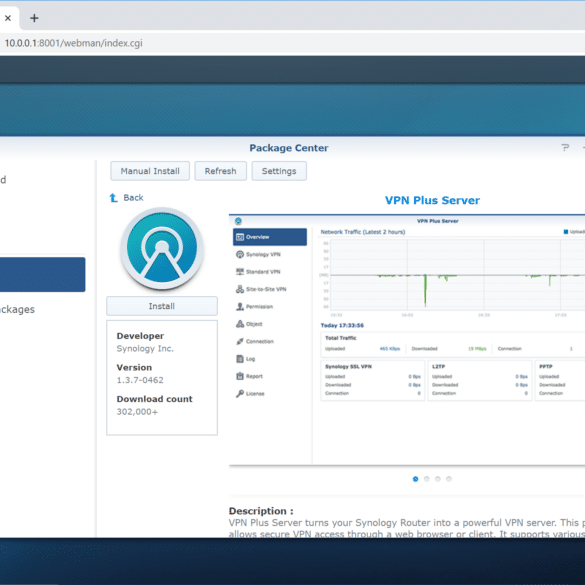Click the Permission icon in the preview
Viewport: 585px width, 585px height.
click(x=240, y=307)
